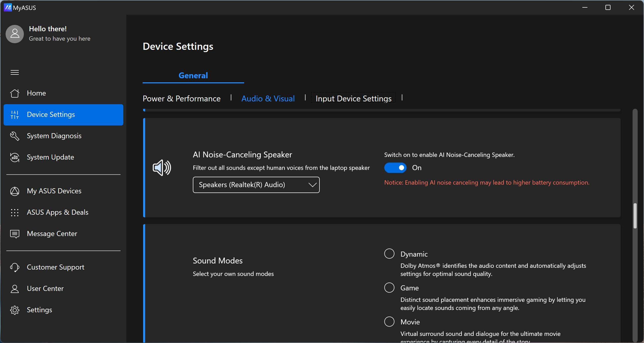Select the Dynamic sound mode
Viewport: 644px width, 343px height.
[x=389, y=254]
